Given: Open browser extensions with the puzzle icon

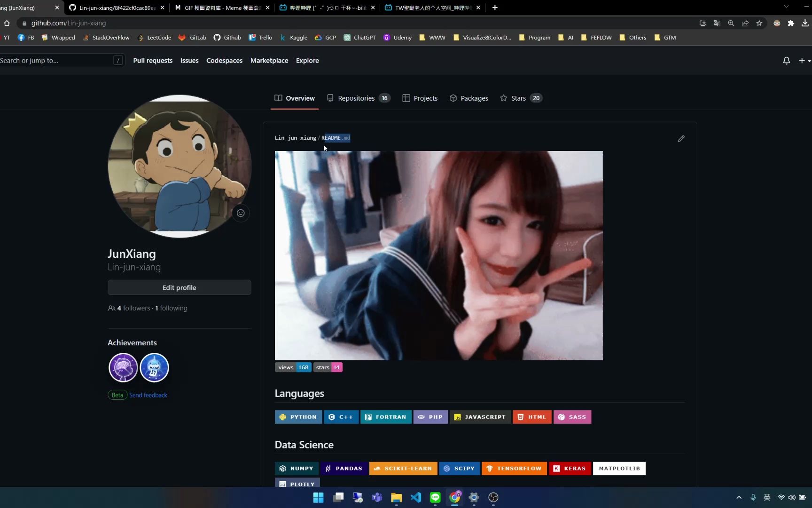Looking at the screenshot, I should tap(791, 23).
